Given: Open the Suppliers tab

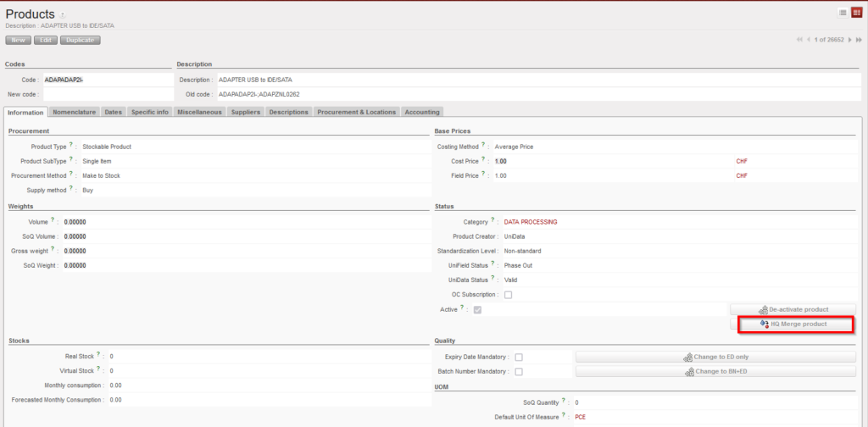Looking at the screenshot, I should (x=246, y=112).
